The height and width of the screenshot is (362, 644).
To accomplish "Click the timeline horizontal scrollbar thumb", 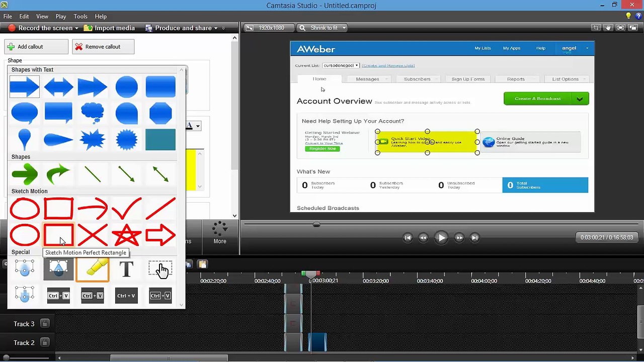I will pos(169,358).
